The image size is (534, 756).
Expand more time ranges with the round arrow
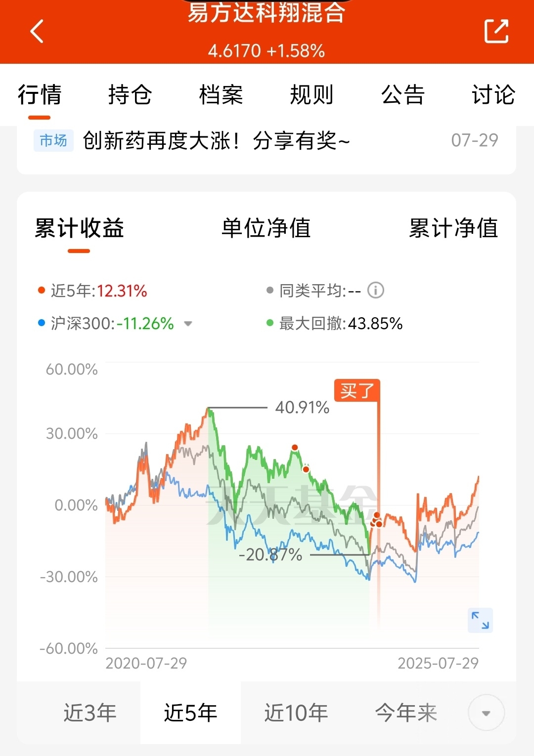coord(486,713)
